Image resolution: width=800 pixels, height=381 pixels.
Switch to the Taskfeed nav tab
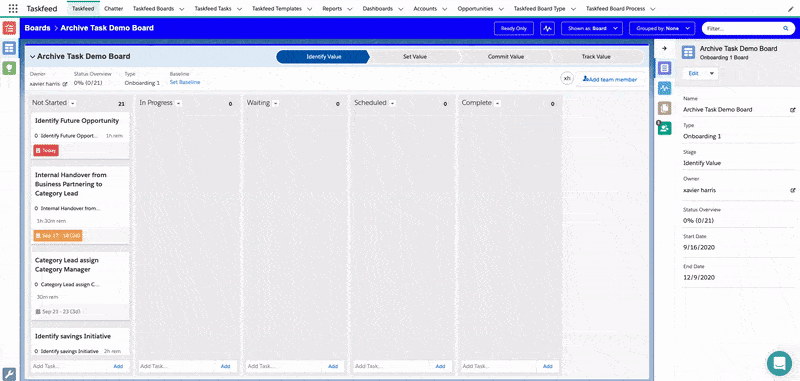83,9
